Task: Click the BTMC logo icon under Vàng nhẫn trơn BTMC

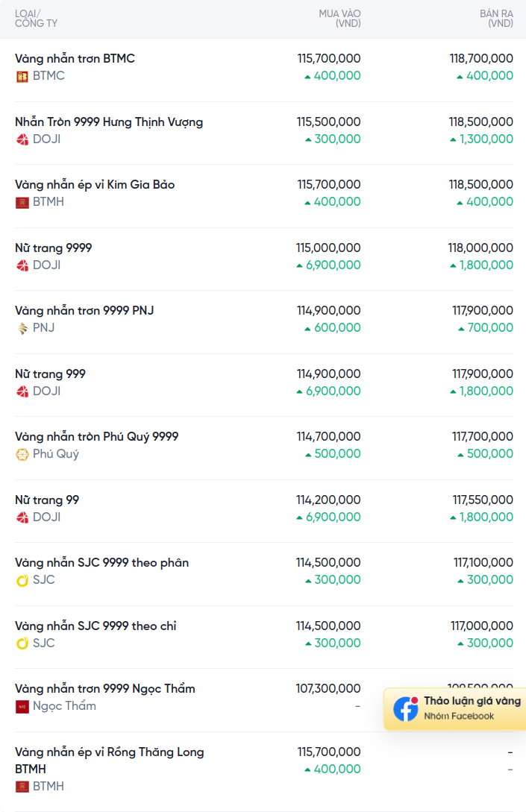Action: (22, 77)
